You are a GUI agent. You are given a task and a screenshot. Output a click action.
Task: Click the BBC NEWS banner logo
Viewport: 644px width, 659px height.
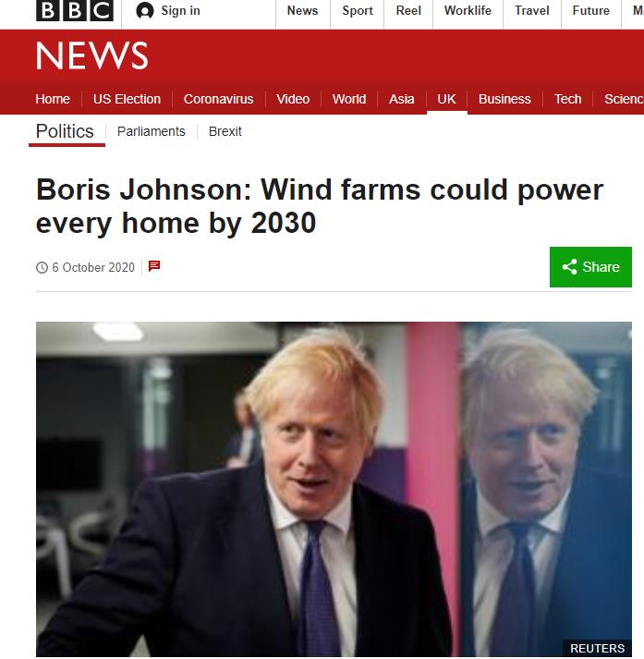tap(92, 55)
